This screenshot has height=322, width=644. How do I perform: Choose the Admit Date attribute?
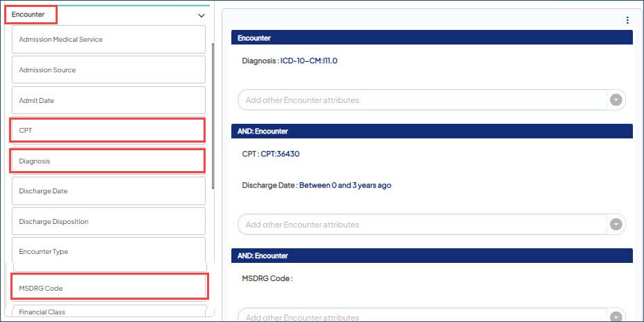(x=108, y=101)
